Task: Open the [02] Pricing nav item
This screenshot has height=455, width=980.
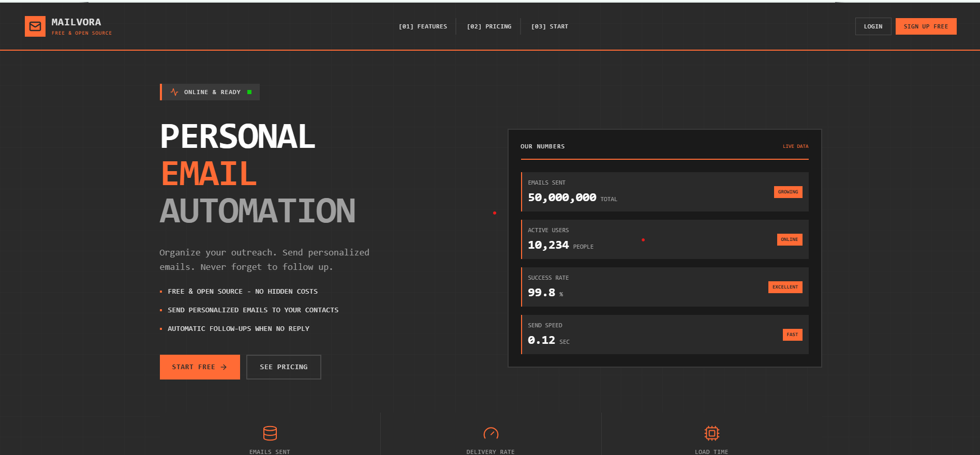Action: click(x=489, y=26)
